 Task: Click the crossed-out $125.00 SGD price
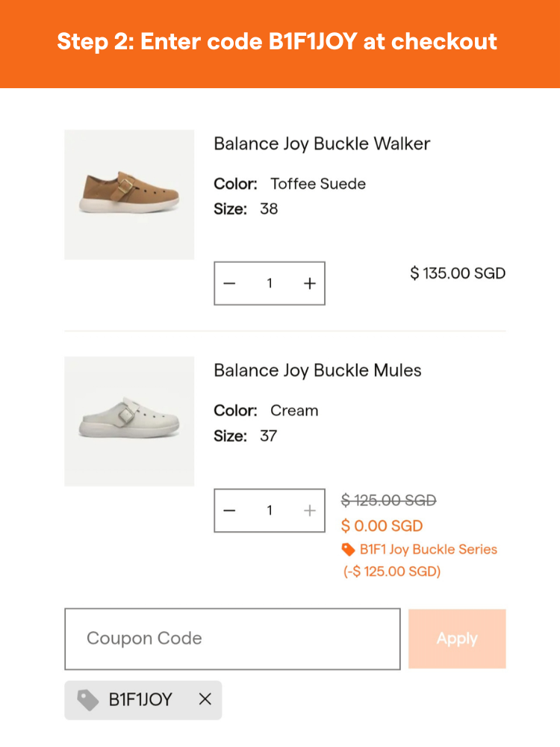(388, 500)
